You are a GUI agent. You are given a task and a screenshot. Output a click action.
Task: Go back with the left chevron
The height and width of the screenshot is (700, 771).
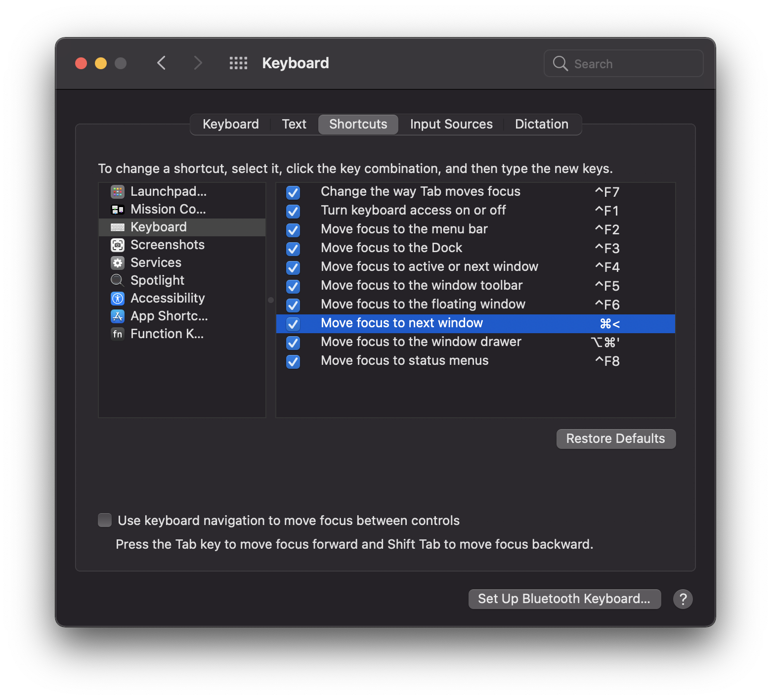coord(162,63)
